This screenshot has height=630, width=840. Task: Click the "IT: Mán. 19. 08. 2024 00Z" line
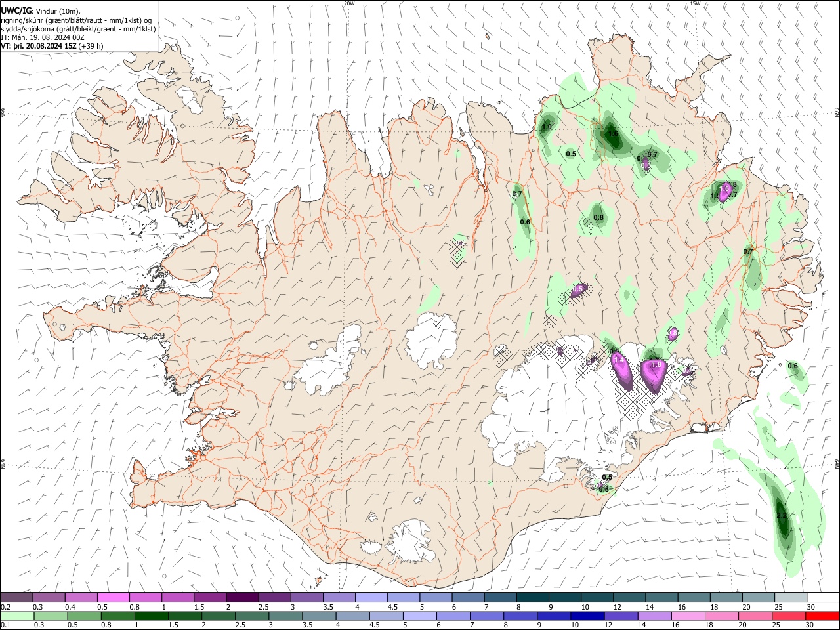pyautogui.click(x=43, y=37)
